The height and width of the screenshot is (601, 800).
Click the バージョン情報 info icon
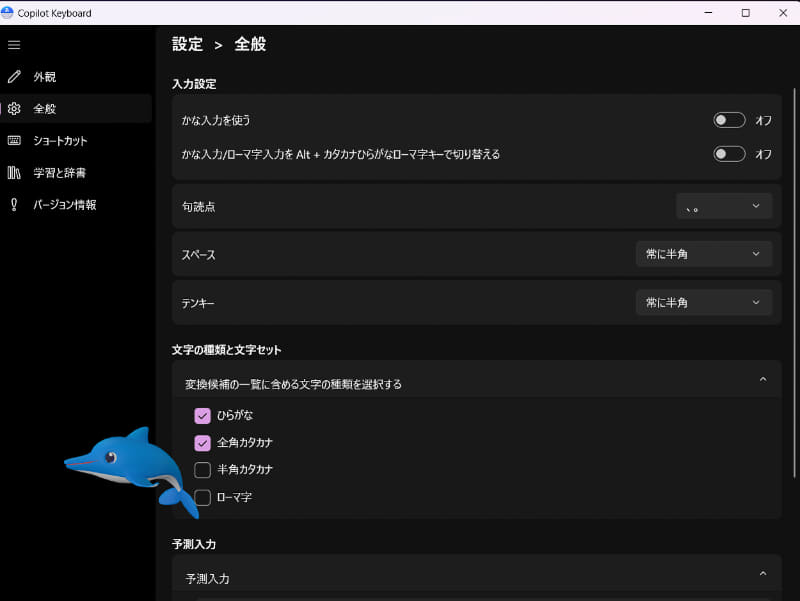[x=14, y=204]
